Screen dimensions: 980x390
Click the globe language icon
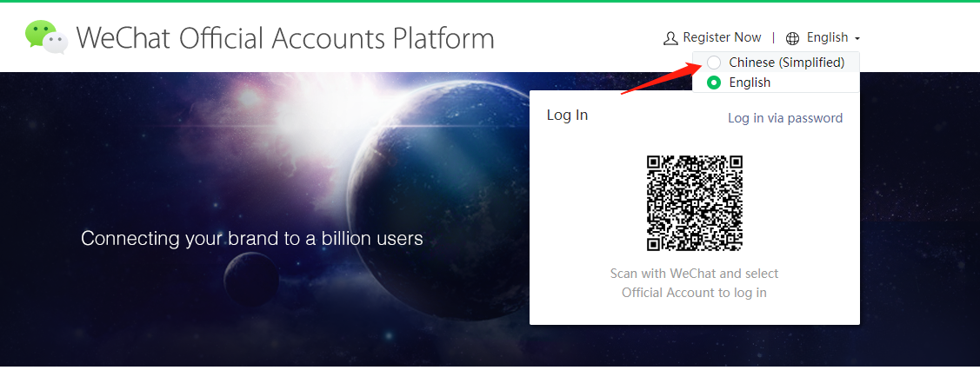[792, 38]
